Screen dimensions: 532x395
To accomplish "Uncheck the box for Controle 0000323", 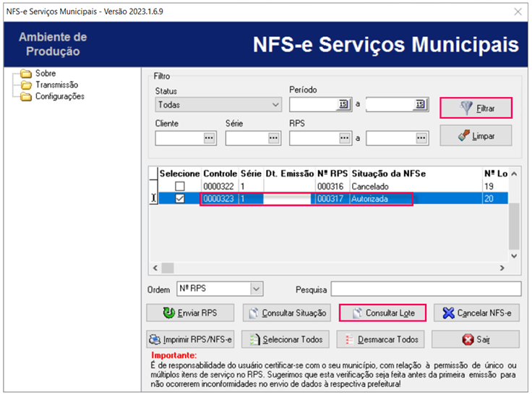I will [x=179, y=198].
